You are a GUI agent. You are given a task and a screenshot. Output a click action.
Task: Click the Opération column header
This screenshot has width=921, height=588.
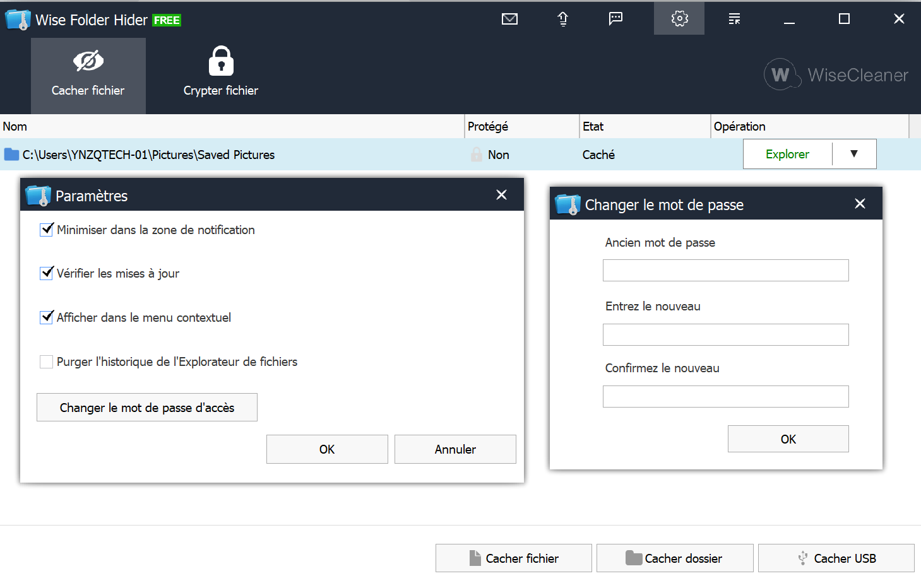pos(810,126)
